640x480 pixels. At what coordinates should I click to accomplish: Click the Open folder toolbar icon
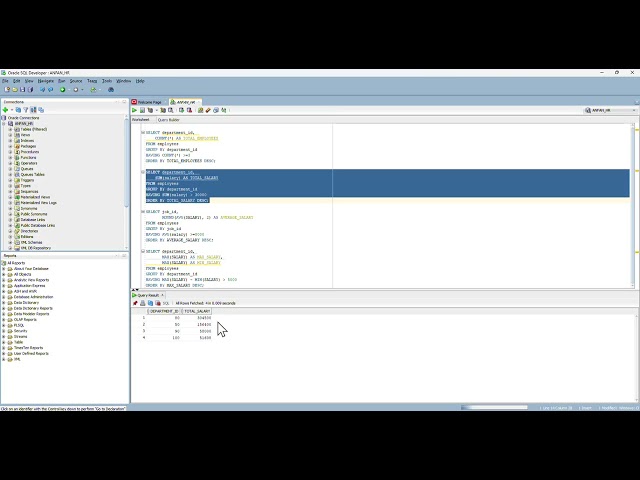coord(15,89)
